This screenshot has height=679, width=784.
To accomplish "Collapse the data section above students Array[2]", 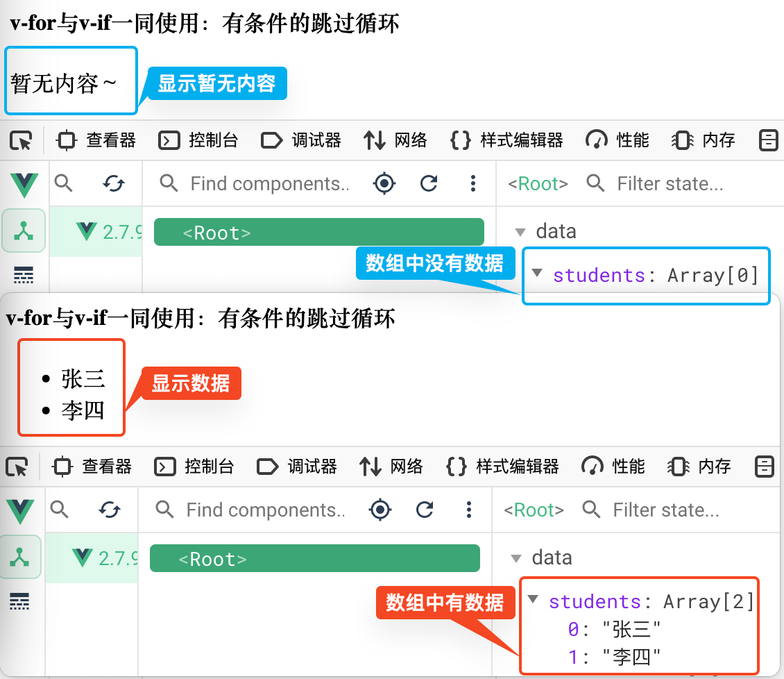I will (515, 558).
